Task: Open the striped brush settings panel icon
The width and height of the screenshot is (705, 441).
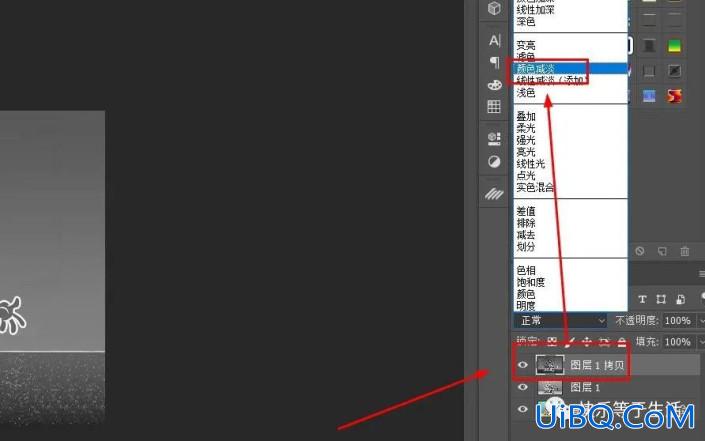Action: 494,194
